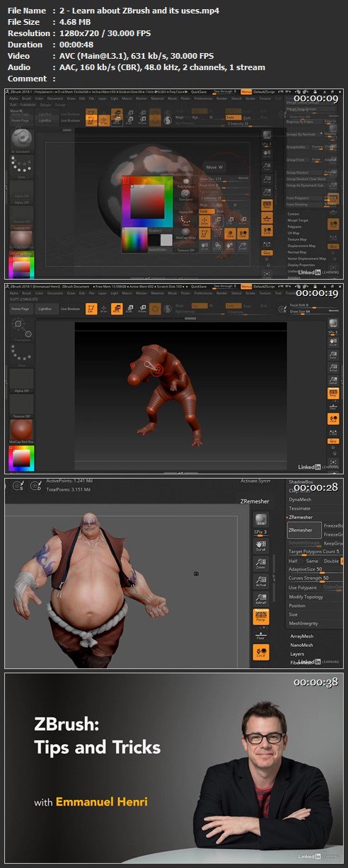The height and width of the screenshot is (868, 348).
Task: Open MatCap Red Wax material in 00:00:19 frame
Action: point(21,430)
